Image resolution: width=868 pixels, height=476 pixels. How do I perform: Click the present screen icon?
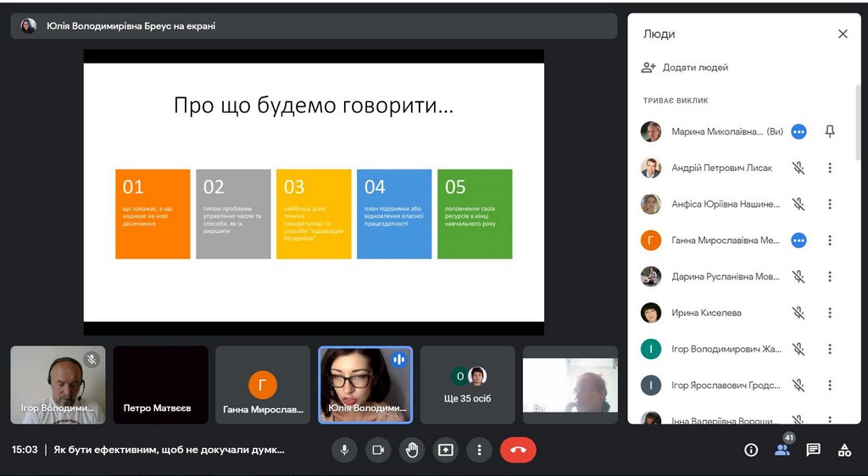coord(446,450)
